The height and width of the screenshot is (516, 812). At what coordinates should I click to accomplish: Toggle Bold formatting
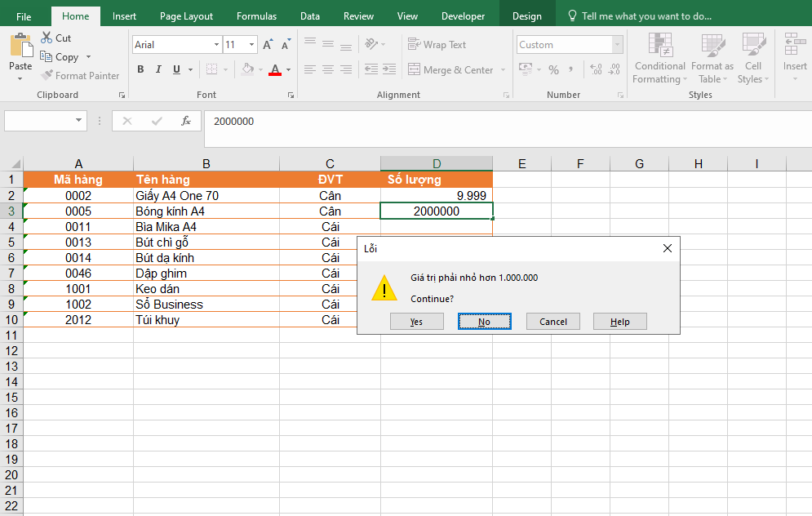(x=140, y=70)
